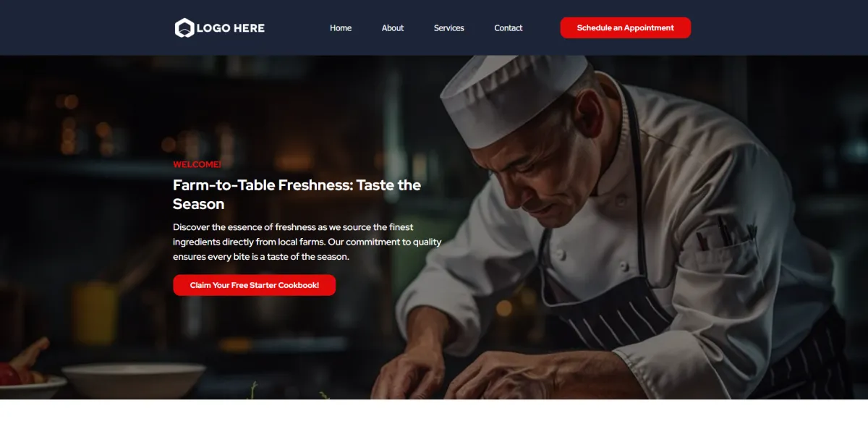Image resolution: width=868 pixels, height=424 pixels.
Task: Go to the About page
Action: 393,28
